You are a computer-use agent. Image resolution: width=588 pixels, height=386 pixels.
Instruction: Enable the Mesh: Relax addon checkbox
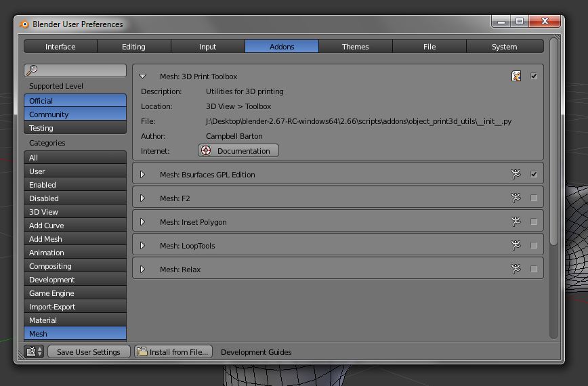tap(534, 269)
